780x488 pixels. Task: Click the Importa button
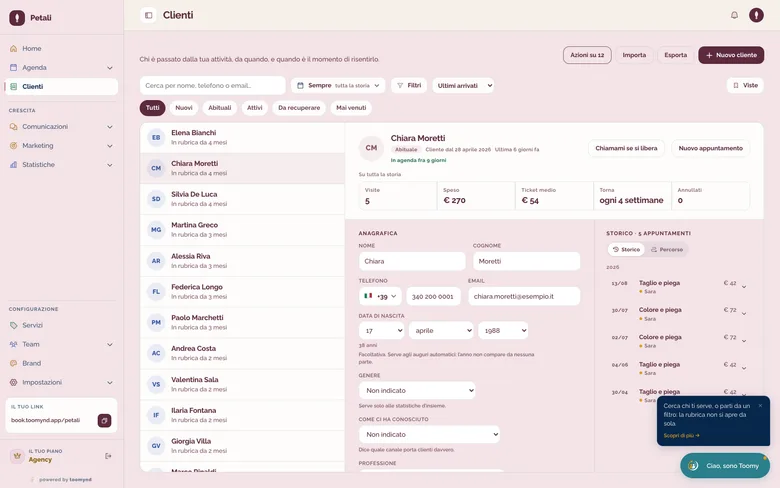click(634, 55)
